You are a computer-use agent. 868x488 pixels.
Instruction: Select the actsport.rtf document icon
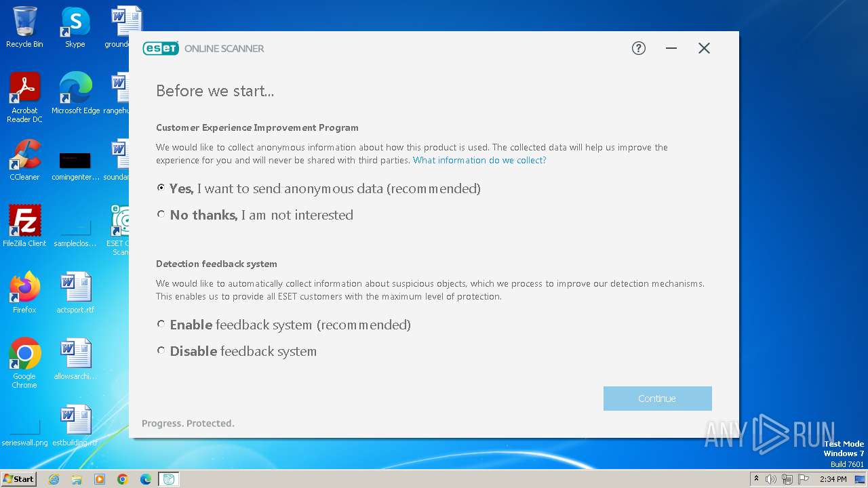[x=75, y=292]
